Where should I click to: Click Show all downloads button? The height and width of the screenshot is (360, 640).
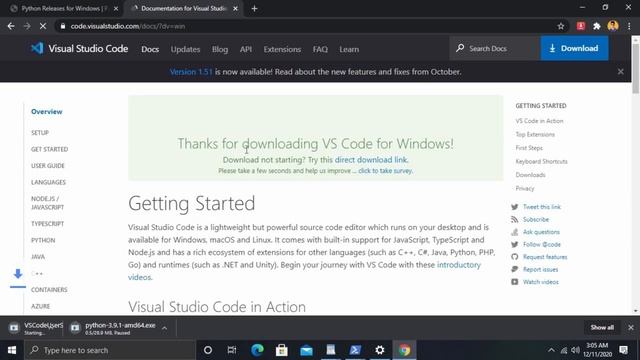[x=602, y=327]
